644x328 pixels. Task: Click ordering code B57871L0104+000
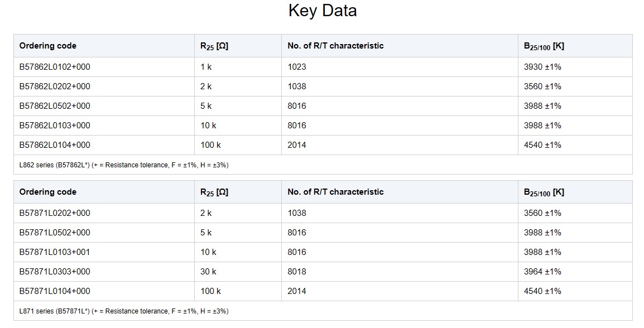pyautogui.click(x=55, y=291)
